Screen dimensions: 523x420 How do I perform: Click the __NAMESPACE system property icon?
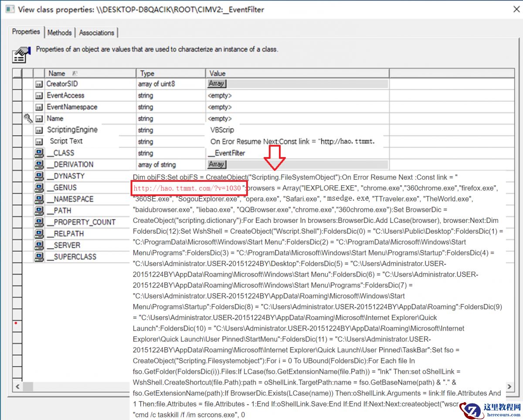[x=39, y=199]
